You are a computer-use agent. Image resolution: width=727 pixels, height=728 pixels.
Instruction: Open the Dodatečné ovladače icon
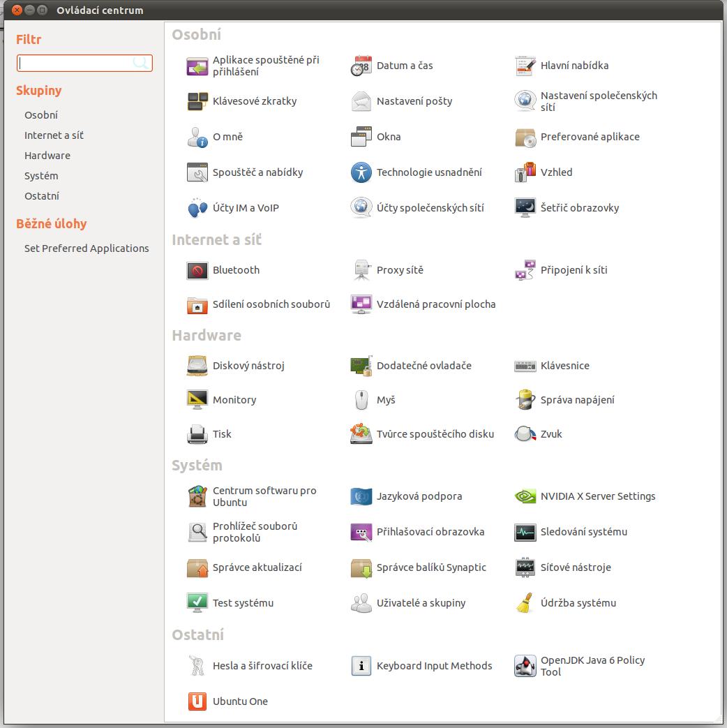click(361, 366)
